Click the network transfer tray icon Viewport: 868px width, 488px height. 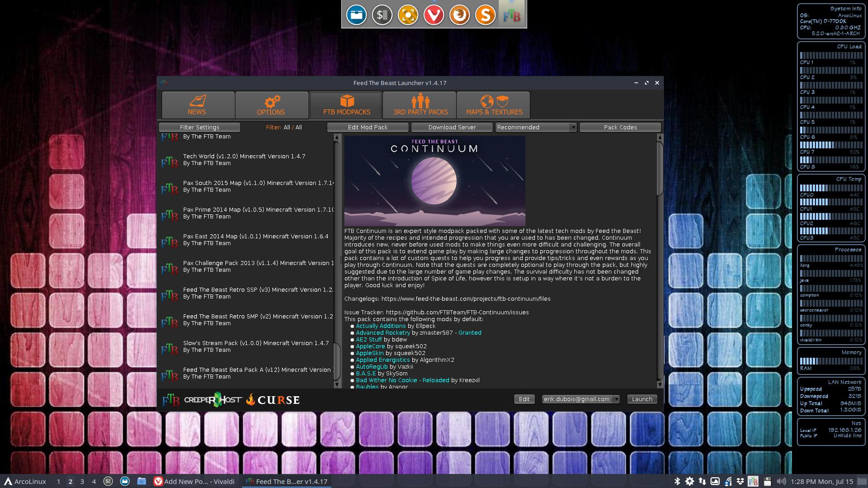[x=702, y=481]
